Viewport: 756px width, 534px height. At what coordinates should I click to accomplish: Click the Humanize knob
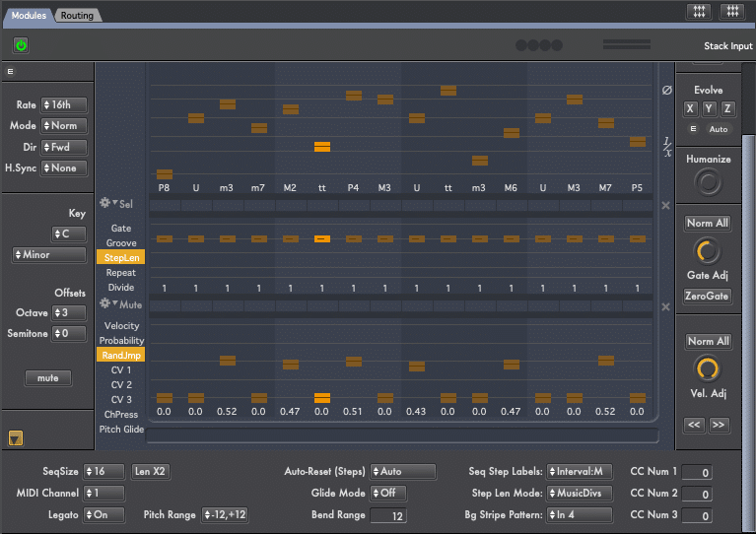pos(709,182)
